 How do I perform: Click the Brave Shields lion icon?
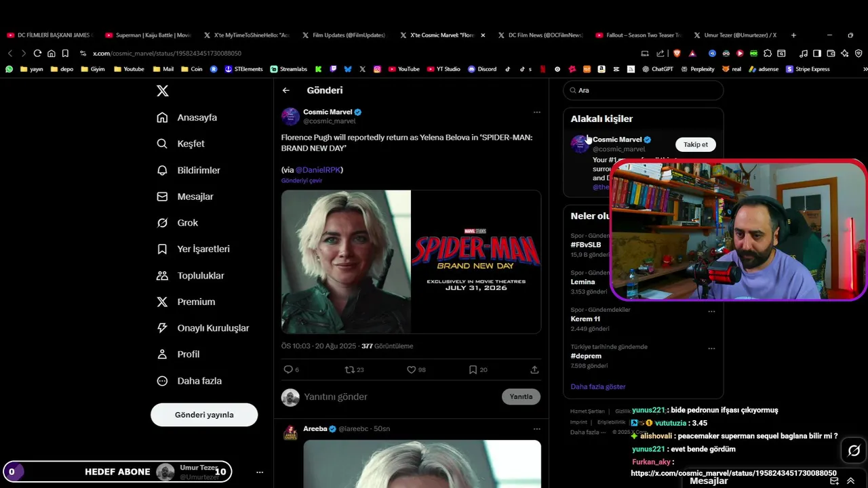[677, 54]
